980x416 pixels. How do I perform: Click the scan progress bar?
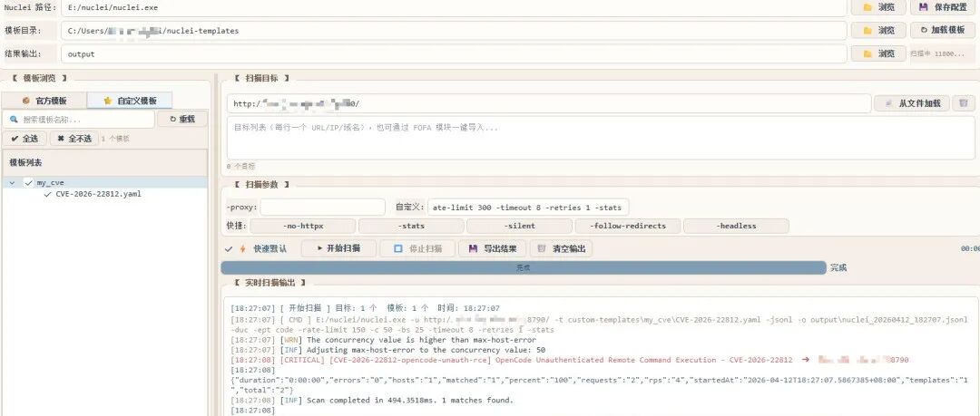pyautogui.click(x=524, y=267)
